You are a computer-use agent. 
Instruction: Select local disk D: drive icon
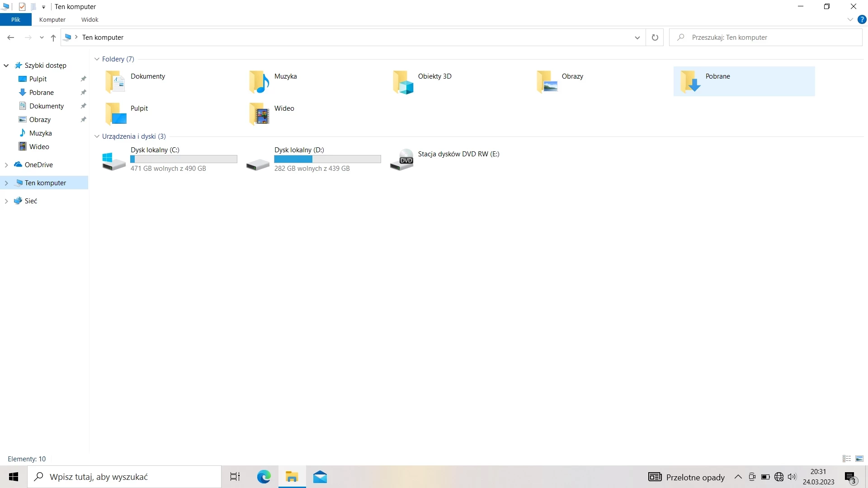pyautogui.click(x=258, y=164)
